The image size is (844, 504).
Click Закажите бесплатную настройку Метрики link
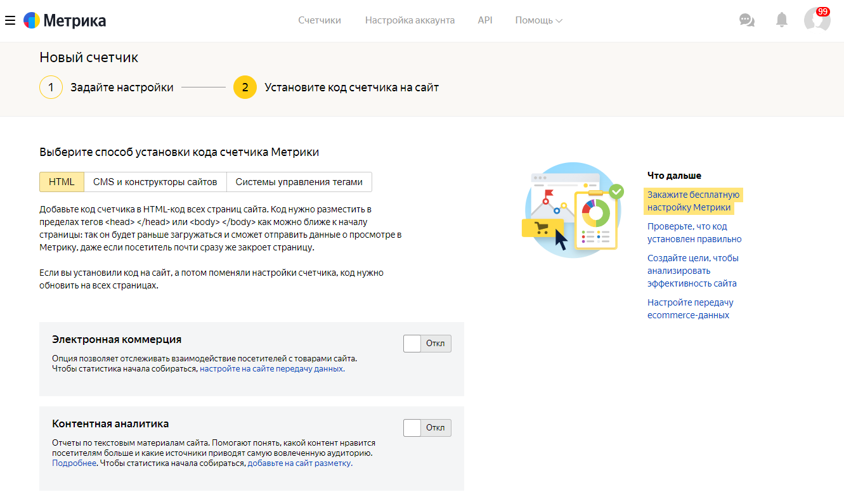click(x=694, y=201)
